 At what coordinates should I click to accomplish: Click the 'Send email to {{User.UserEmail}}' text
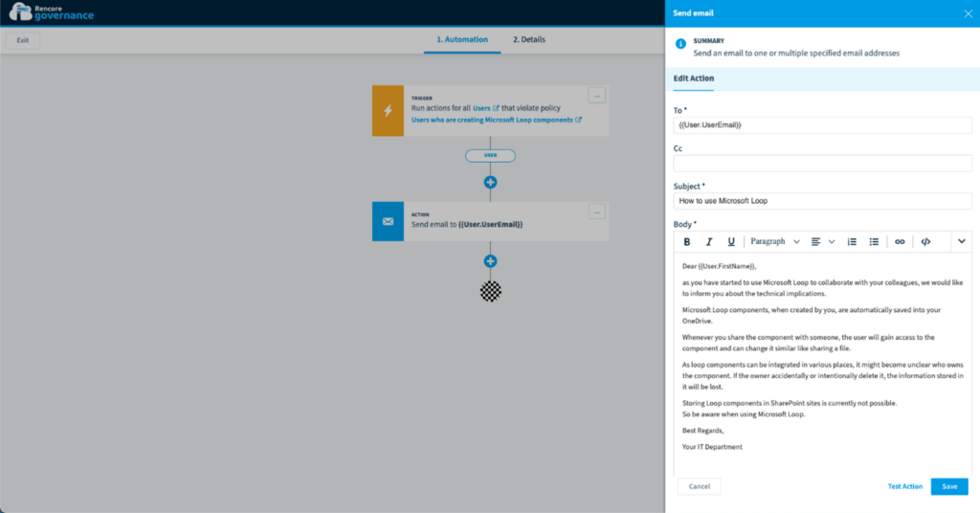click(x=467, y=224)
